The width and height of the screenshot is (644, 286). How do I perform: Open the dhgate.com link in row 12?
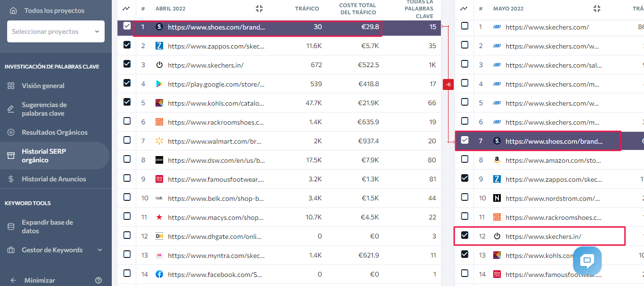point(215,237)
